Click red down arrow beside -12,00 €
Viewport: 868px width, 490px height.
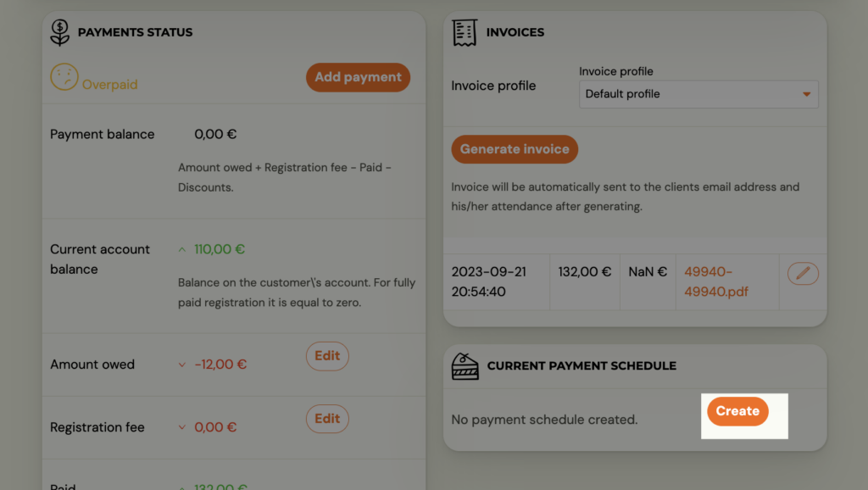pyautogui.click(x=181, y=365)
